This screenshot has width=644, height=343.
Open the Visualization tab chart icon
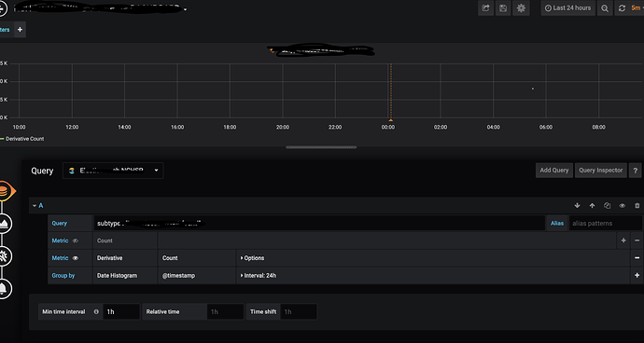pos(4,224)
